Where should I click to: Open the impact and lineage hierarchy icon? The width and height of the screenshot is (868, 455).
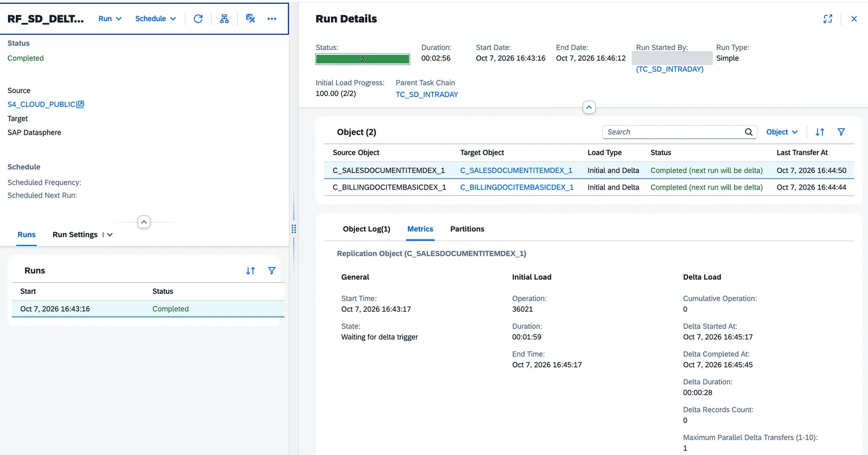pyautogui.click(x=224, y=18)
